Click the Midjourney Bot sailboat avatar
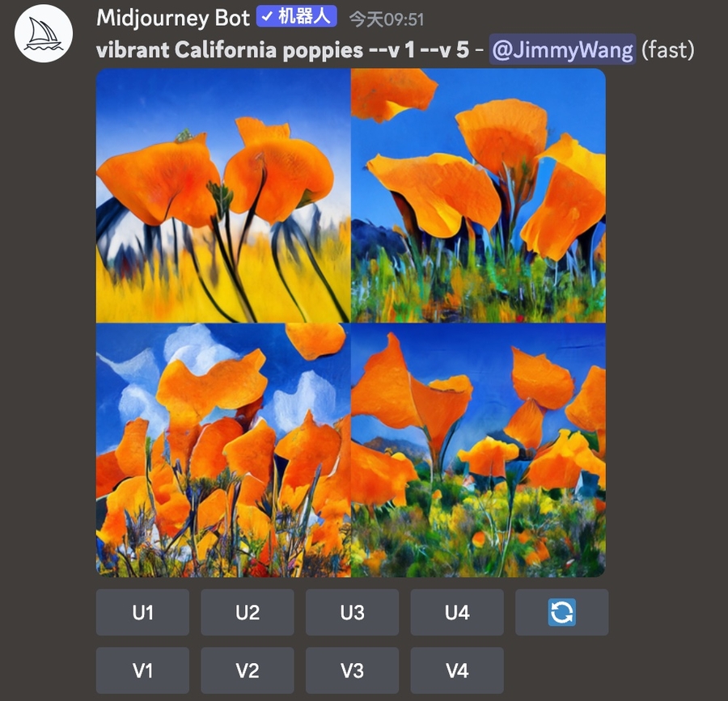 click(43, 33)
